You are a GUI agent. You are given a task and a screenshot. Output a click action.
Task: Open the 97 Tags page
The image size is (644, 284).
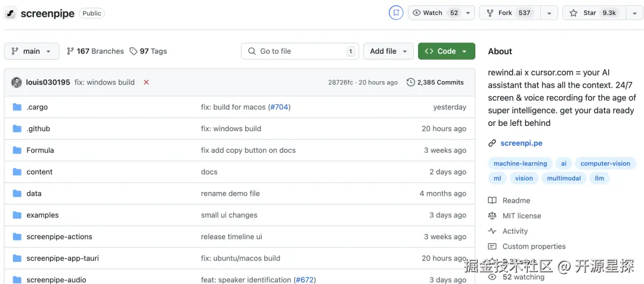148,51
